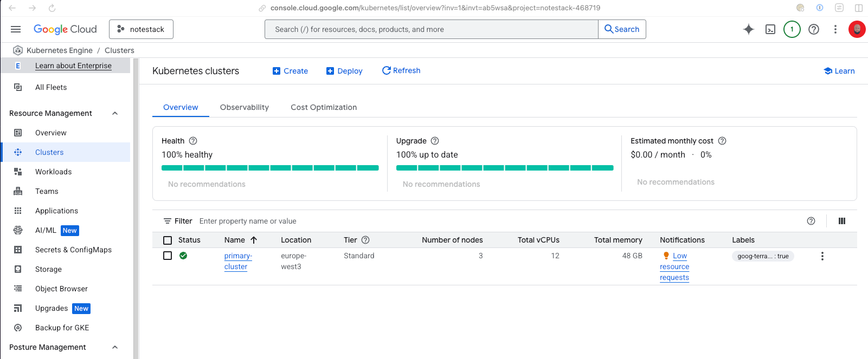This screenshot has height=359, width=868.
Task: Switch to the Observability tab
Action: click(245, 107)
